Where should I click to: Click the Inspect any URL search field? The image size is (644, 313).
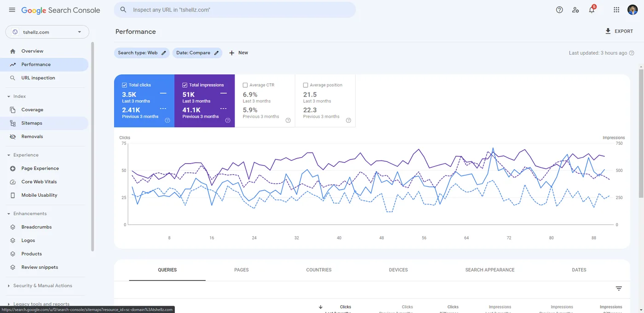click(235, 10)
